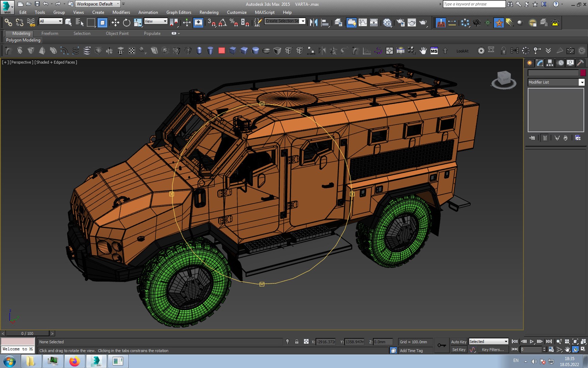Toggle the 3D Snaps button

[x=211, y=22]
